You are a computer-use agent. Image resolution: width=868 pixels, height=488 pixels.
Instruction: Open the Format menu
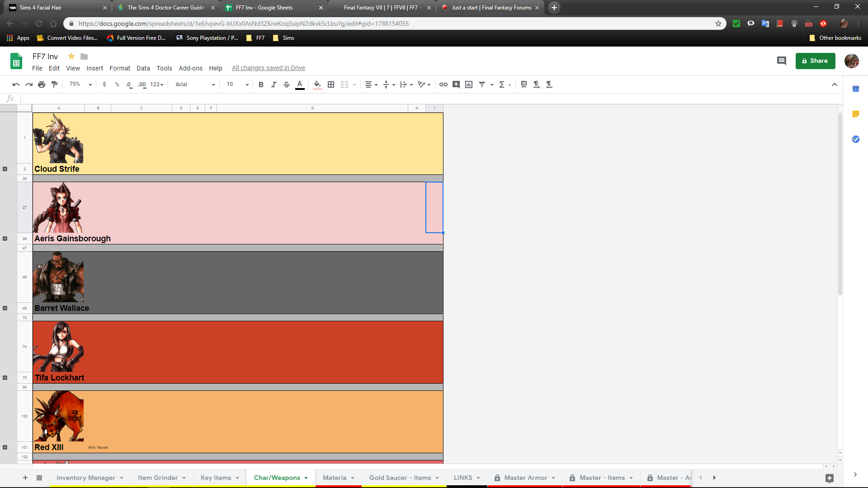click(120, 68)
